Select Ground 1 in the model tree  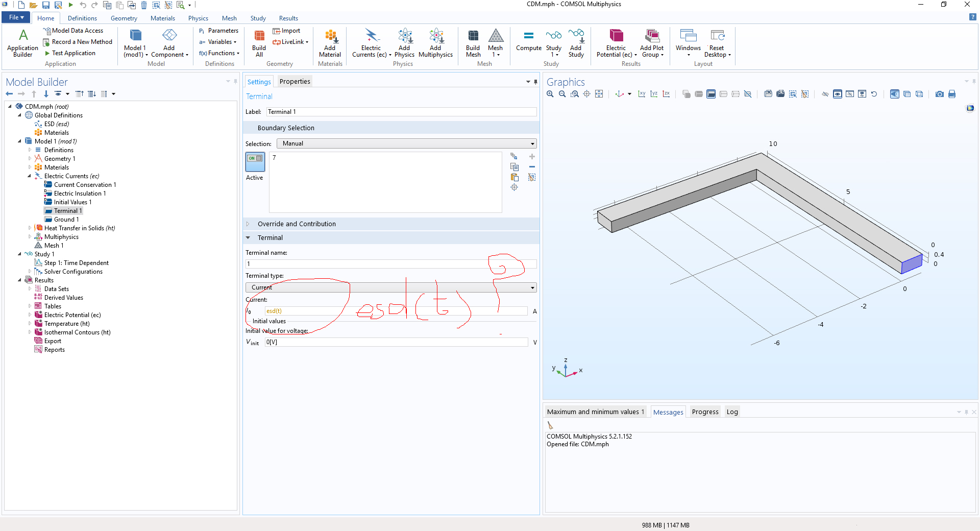[x=66, y=220]
